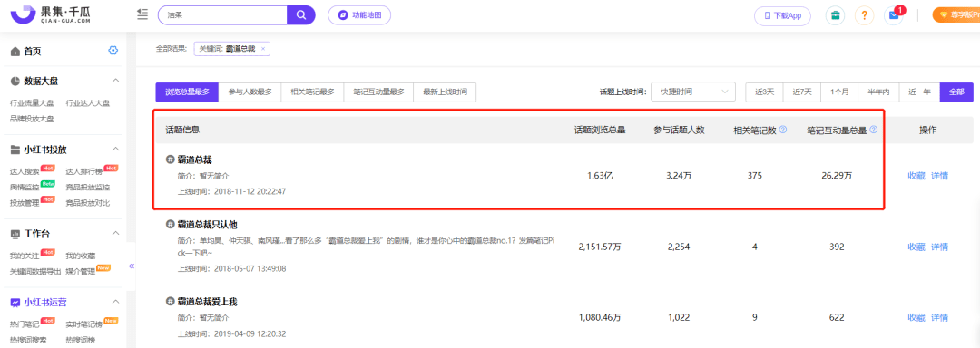Choose the 全部 time range

[x=957, y=92]
